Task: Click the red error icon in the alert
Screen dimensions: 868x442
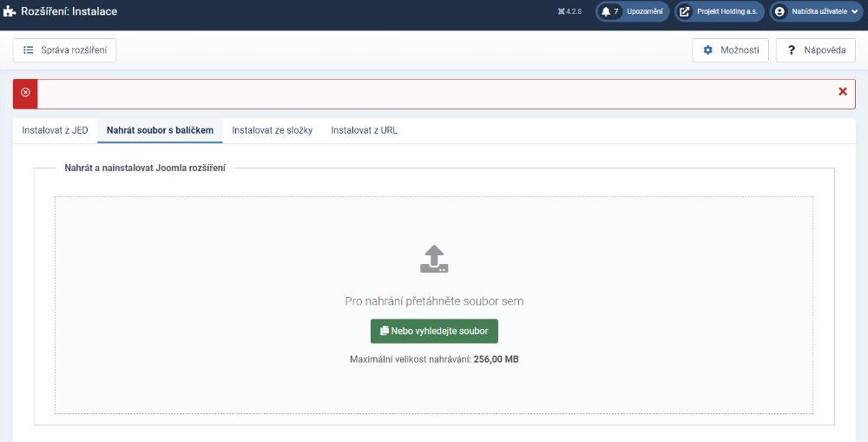Action: tap(25, 92)
